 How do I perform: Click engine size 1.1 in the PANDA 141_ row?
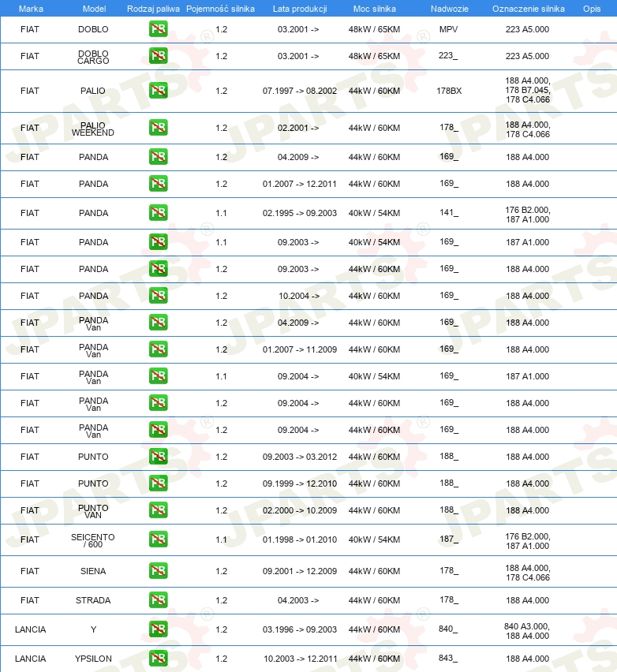[221, 213]
